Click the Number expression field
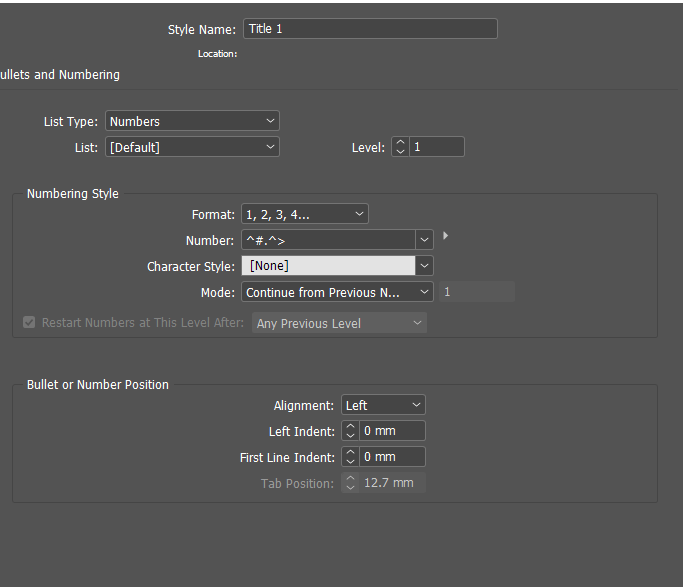This screenshot has height=587, width=683. [328, 240]
